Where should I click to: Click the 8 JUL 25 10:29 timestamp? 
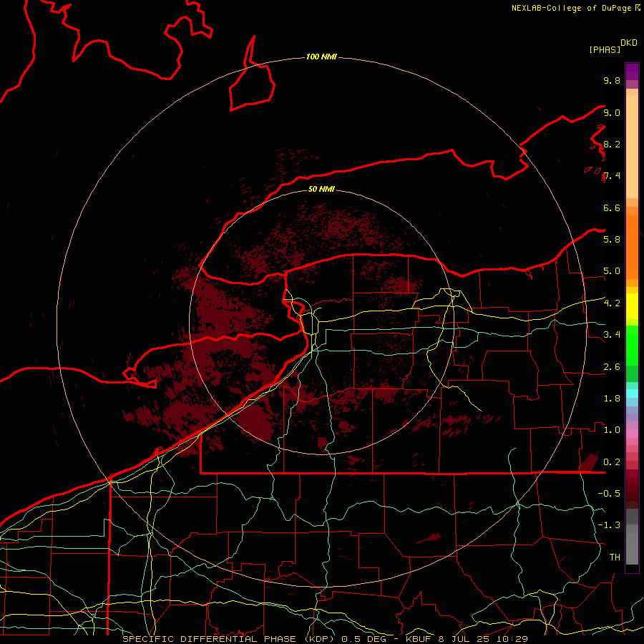click(484, 639)
